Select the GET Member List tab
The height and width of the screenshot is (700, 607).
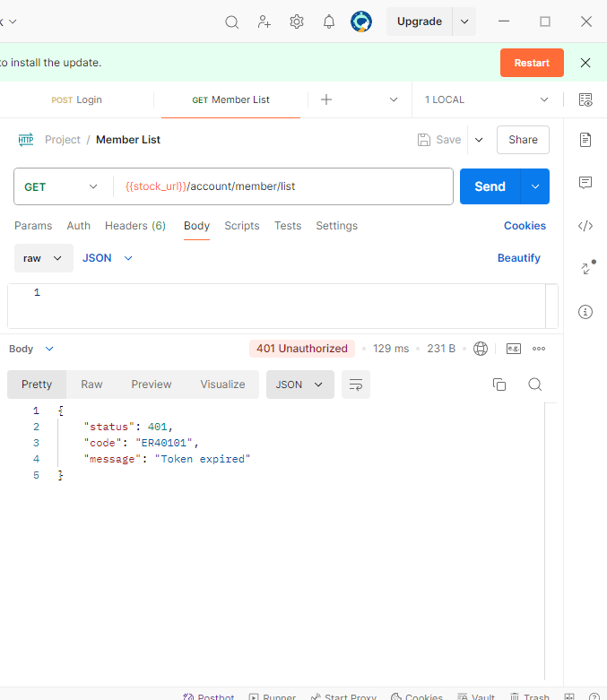click(x=230, y=99)
